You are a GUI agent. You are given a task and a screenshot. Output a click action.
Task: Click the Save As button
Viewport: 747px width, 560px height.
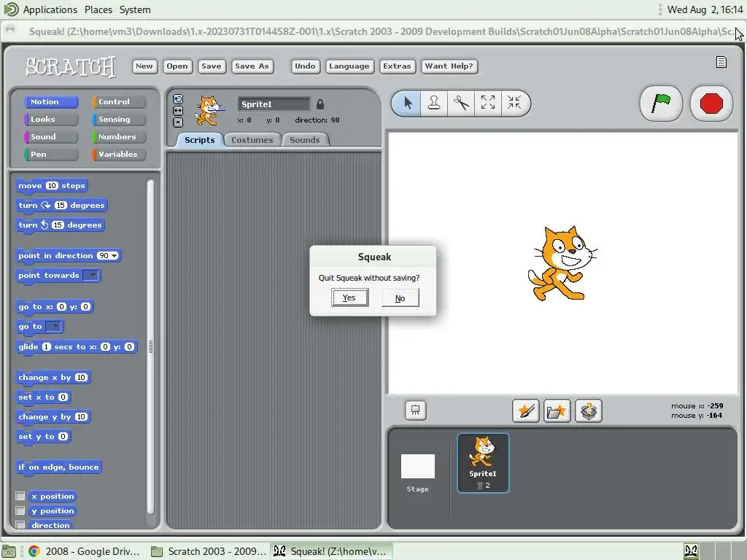pos(252,66)
